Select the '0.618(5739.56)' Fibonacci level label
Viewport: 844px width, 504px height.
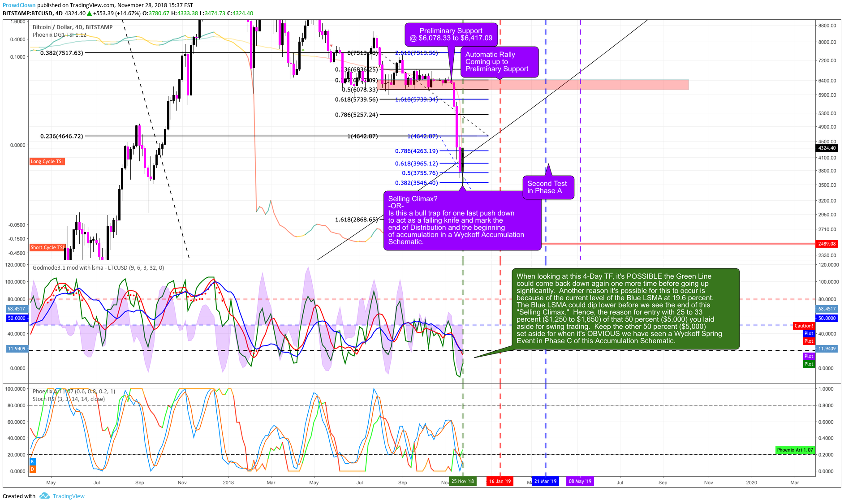coord(357,99)
